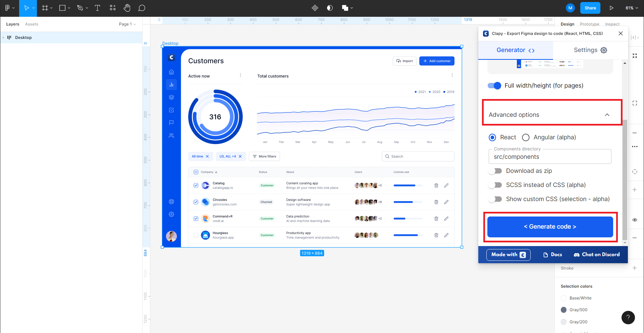
Task: Click the independent corners icon in Design panel
Action: tap(635, 103)
